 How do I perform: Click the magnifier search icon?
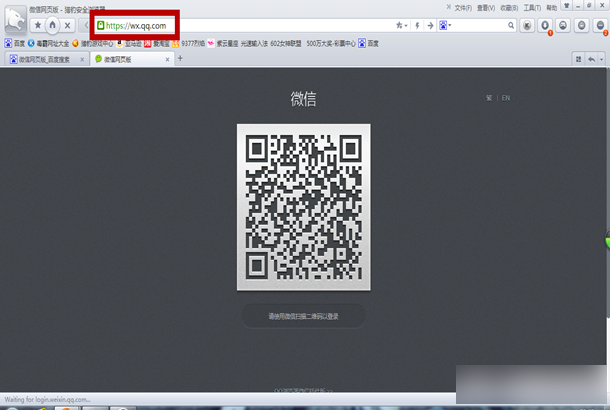(x=511, y=26)
